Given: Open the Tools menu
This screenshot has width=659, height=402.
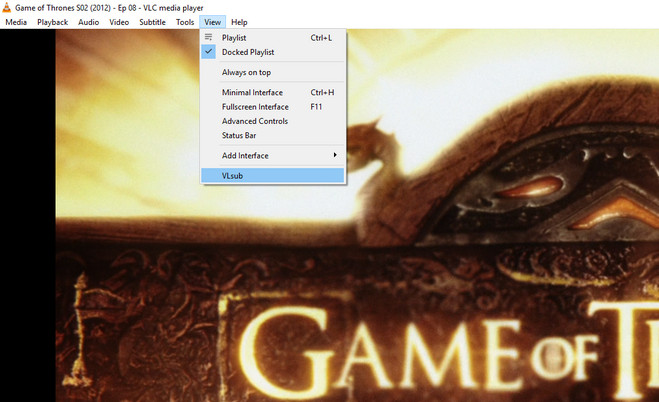Looking at the screenshot, I should pyautogui.click(x=185, y=22).
